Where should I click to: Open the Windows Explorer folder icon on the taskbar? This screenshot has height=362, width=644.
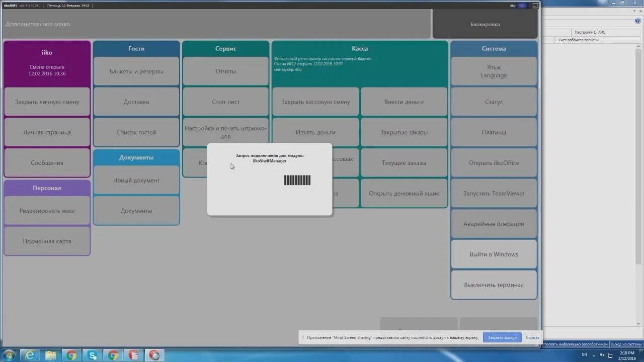(51, 355)
